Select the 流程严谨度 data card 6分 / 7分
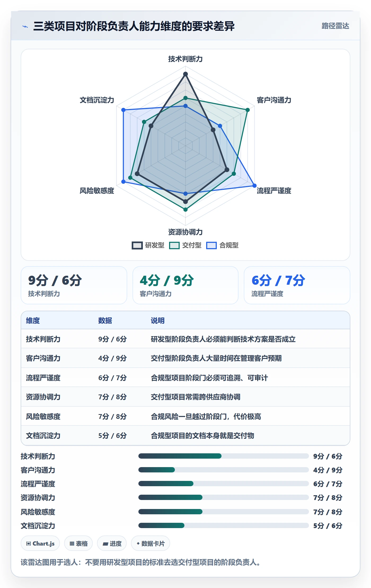Screen dimensions: 371x588 tap(297, 285)
